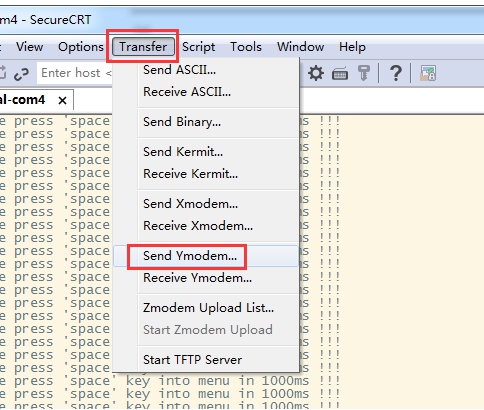
Task: Click the Transfer menu
Action: (143, 47)
